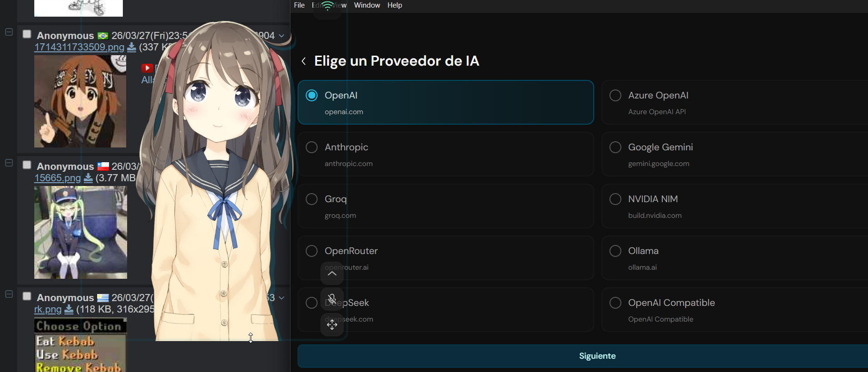Click the move arrows overlay button
868x372 pixels.
click(332, 324)
